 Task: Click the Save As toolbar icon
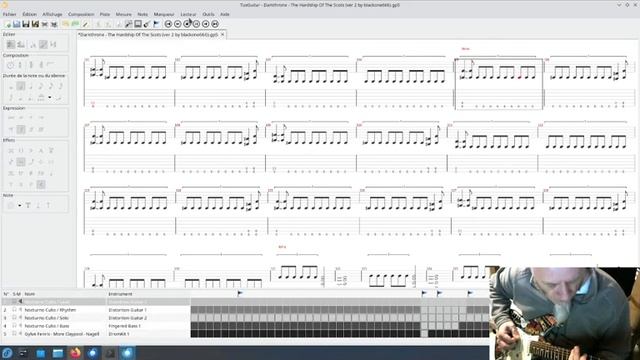[x=36, y=24]
